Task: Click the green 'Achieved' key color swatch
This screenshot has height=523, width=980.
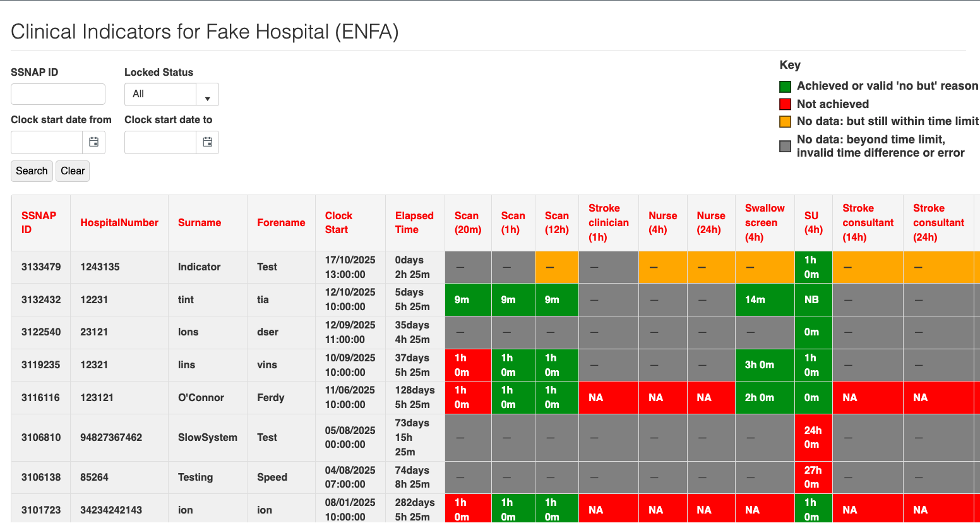Action: 786,87
